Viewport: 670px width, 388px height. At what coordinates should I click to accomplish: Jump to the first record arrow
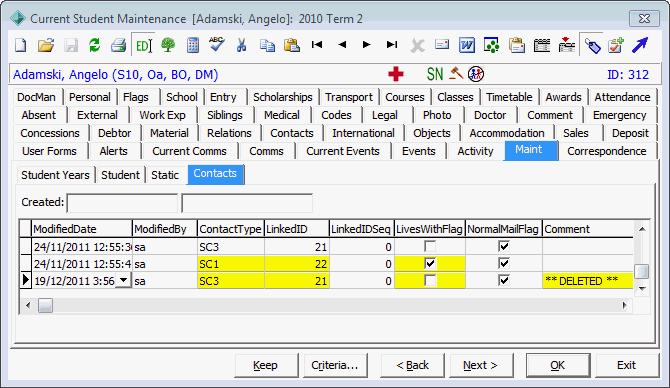pyautogui.click(x=317, y=44)
